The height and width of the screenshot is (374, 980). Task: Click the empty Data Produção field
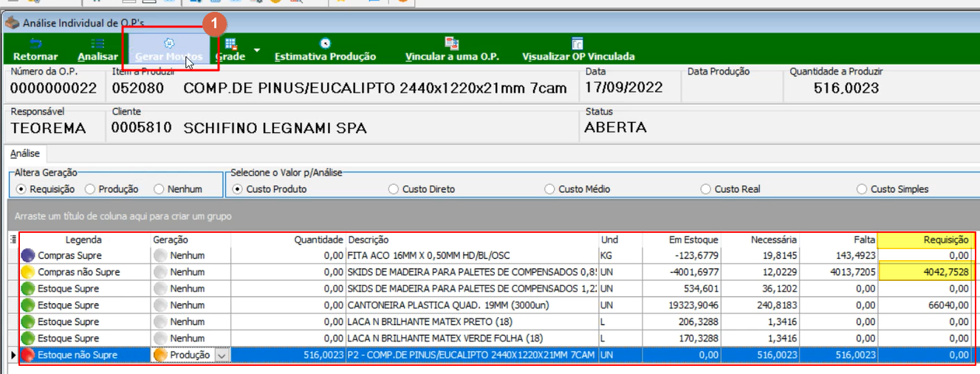point(731,88)
